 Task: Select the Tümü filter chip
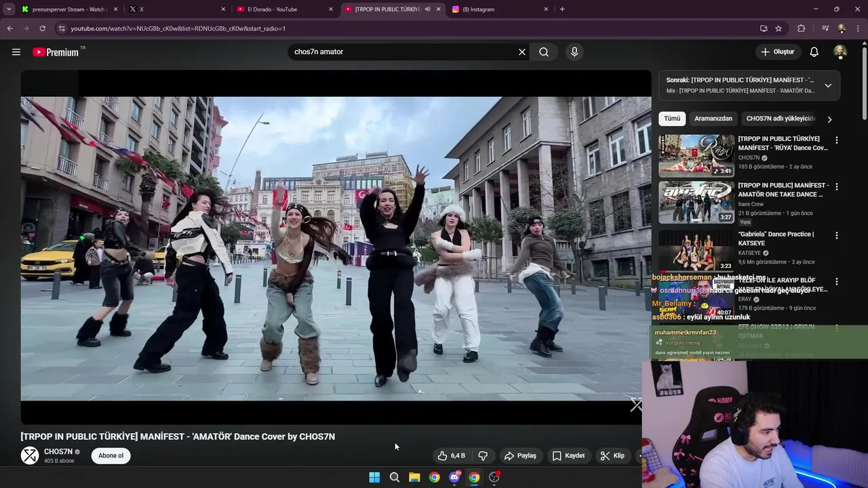point(672,119)
